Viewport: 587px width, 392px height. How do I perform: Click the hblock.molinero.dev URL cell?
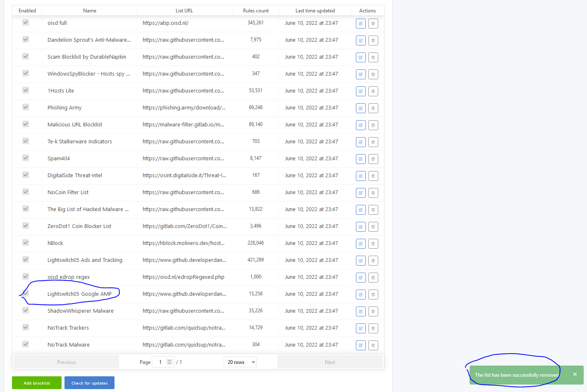click(184, 243)
